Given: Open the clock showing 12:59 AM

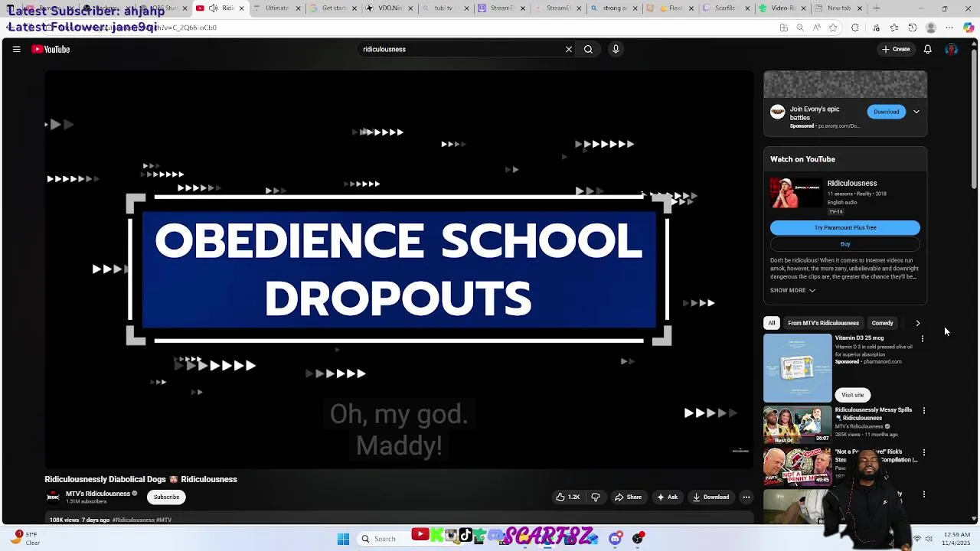Looking at the screenshot, I should tap(958, 538).
